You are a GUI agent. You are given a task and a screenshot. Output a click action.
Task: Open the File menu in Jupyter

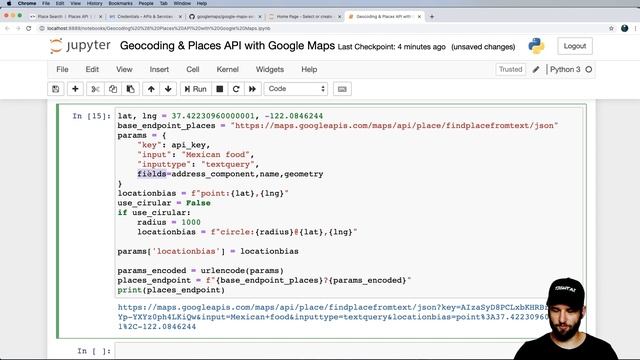(x=62, y=69)
